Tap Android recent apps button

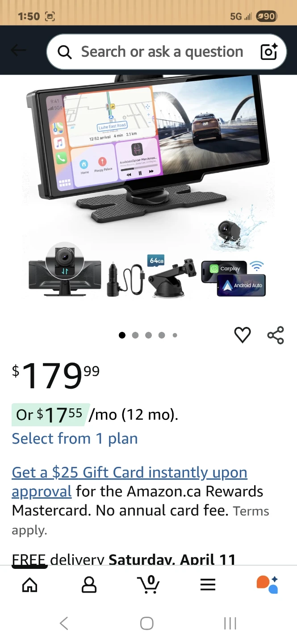230,623
